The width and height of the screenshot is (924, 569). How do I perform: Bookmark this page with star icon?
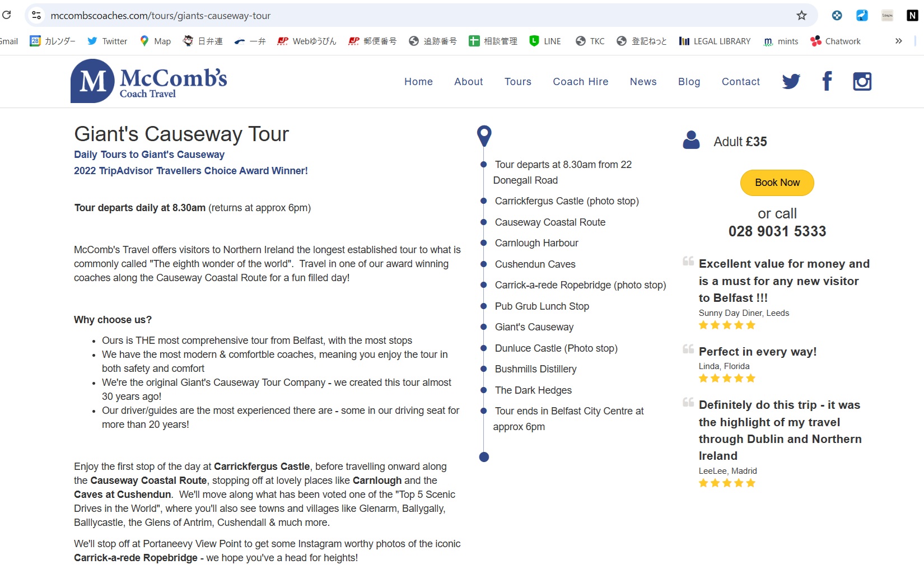tap(801, 16)
